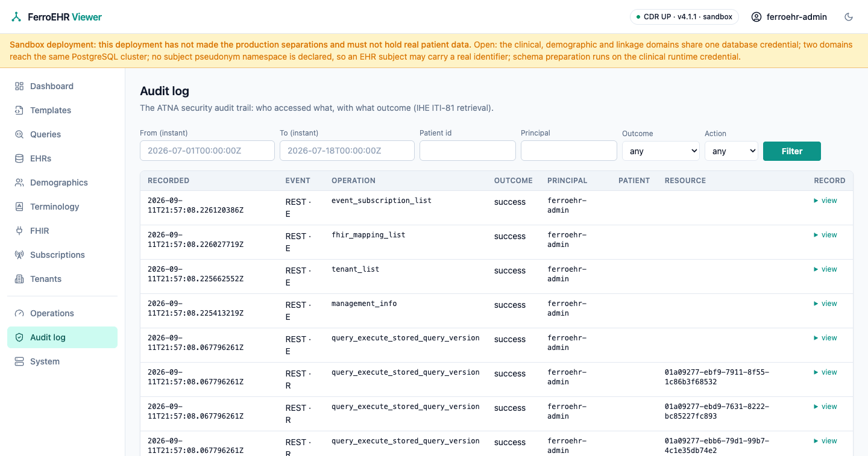Screen dimensions: 868x456
Task: Navigate to EHRs
Action: (x=62, y=158)
